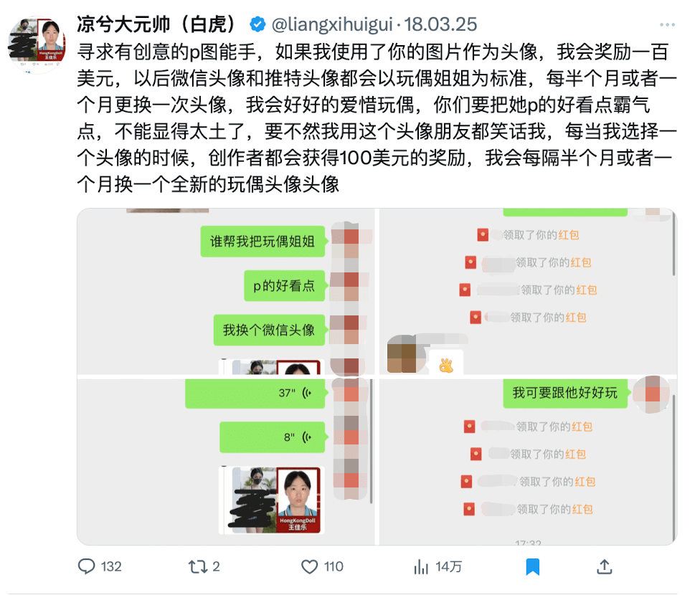Click the tweet body text to expand
700x595 pixels.
coord(377,118)
